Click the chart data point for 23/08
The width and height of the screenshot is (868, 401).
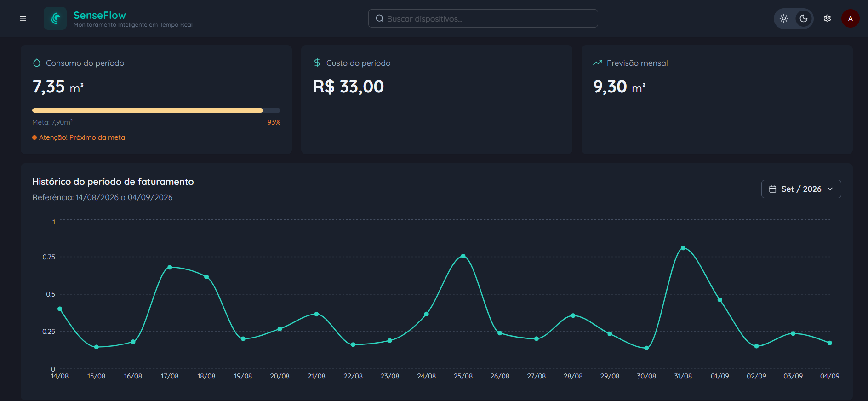390,341
